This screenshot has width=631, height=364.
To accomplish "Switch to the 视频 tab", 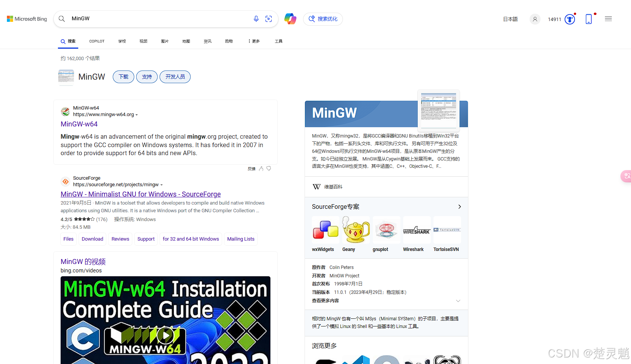I will (143, 41).
